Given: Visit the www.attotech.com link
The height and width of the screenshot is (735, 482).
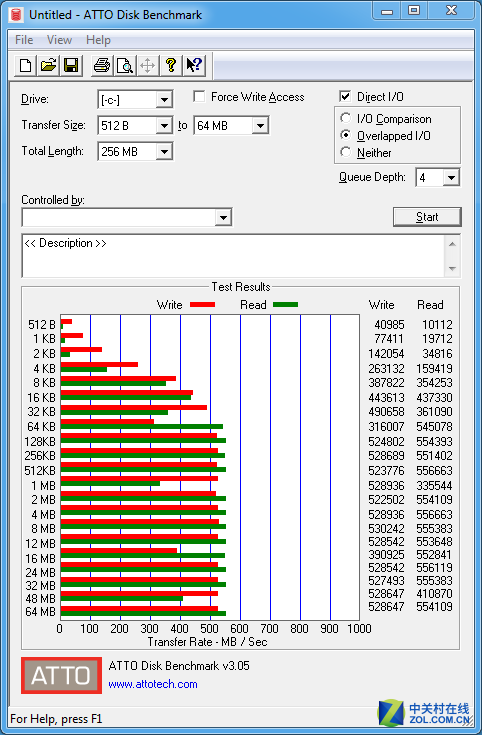Looking at the screenshot, I should (x=153, y=684).
